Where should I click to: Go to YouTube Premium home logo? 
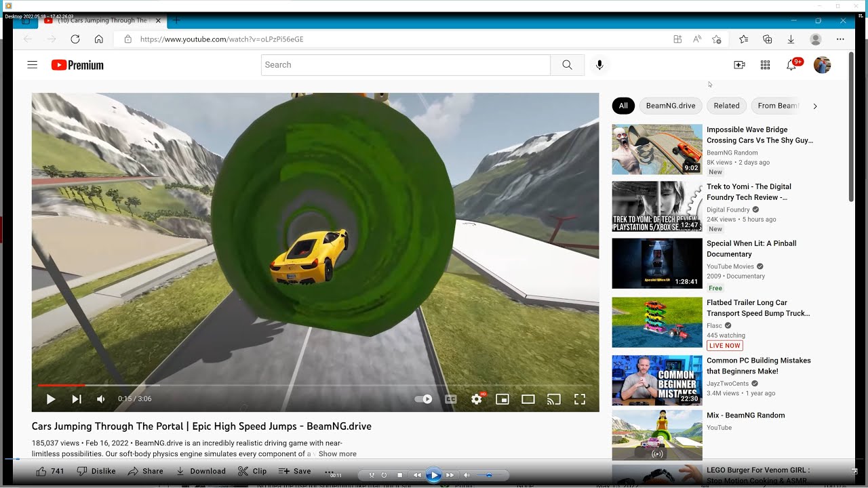tap(77, 65)
